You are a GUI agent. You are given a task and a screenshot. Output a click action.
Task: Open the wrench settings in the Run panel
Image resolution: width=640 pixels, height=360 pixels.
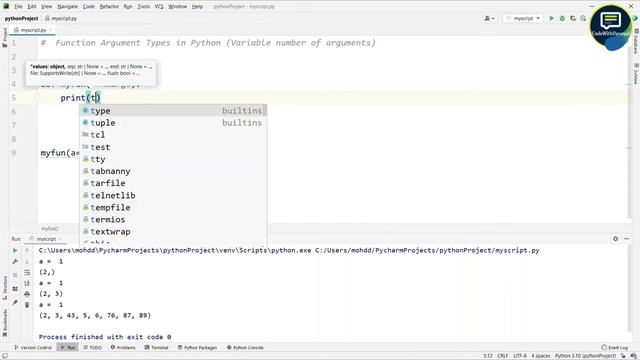(15, 261)
